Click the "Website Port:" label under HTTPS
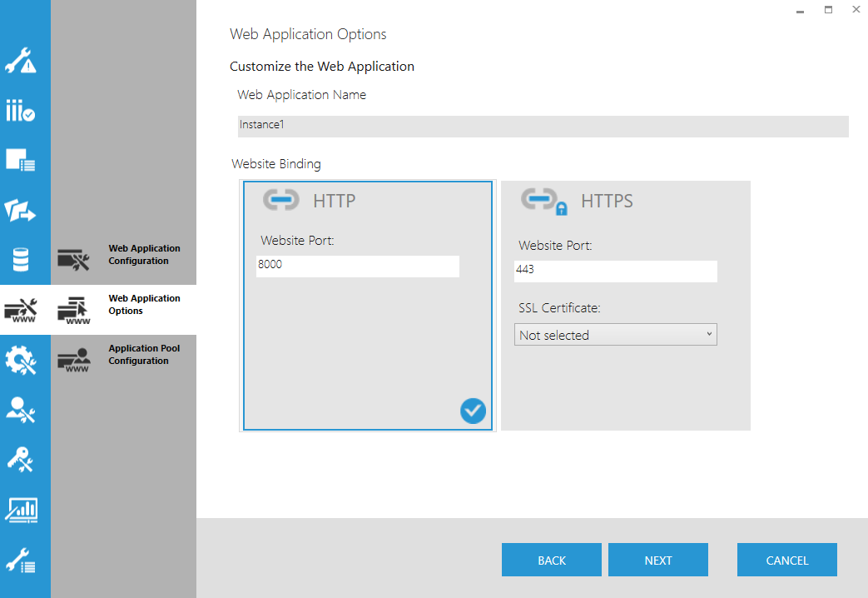 click(x=555, y=246)
